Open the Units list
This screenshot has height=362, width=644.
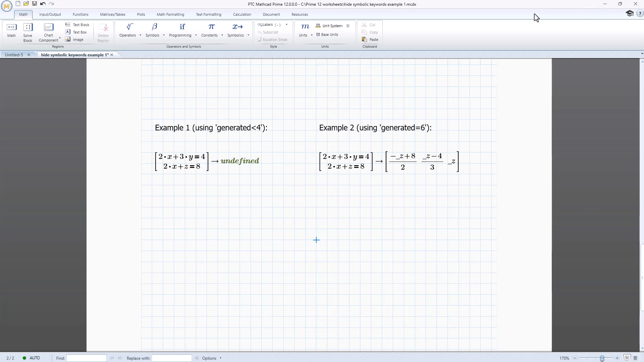coord(303,30)
